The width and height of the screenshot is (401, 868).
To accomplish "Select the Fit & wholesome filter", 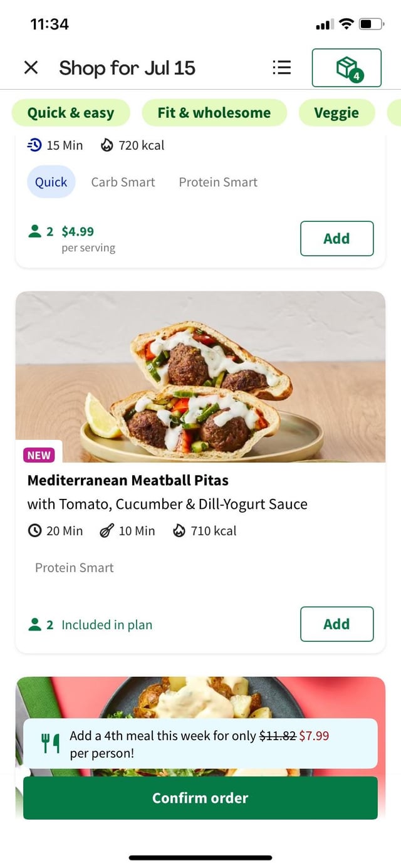I will 214,113.
